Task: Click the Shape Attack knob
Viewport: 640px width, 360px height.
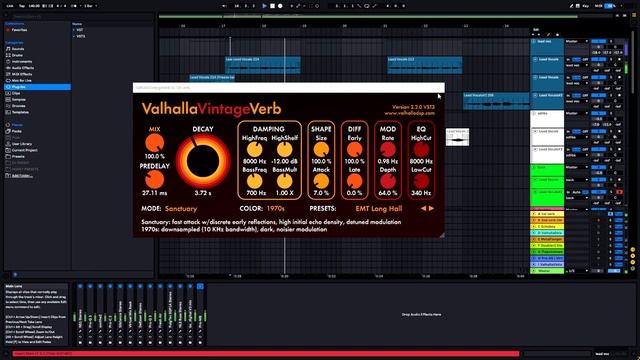Action: tap(321, 181)
